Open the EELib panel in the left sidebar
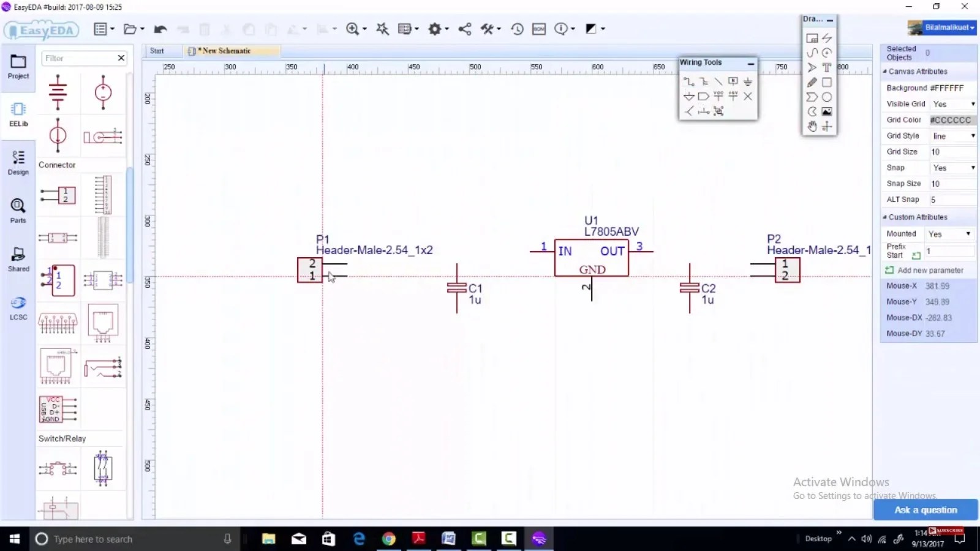Screen dimensions: 980x551 pos(18,115)
